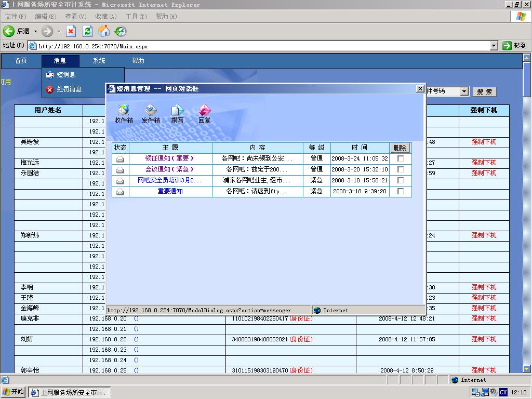Click the 删除 button in message table
532x399 pixels.
[400, 148]
